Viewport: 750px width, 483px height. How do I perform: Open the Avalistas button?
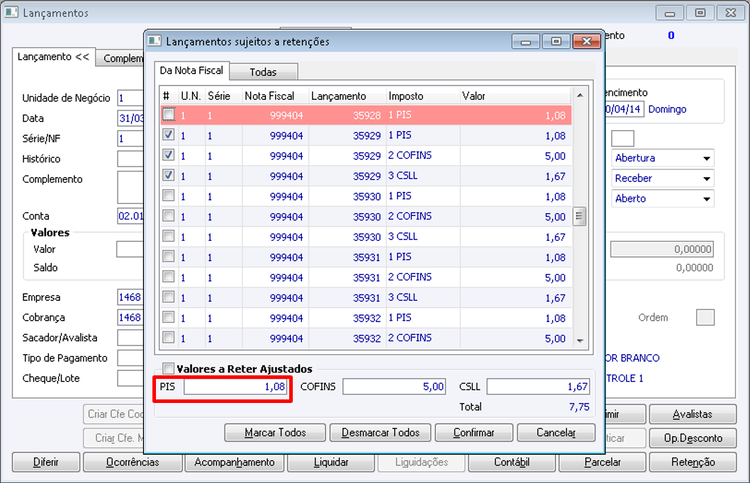(693, 414)
